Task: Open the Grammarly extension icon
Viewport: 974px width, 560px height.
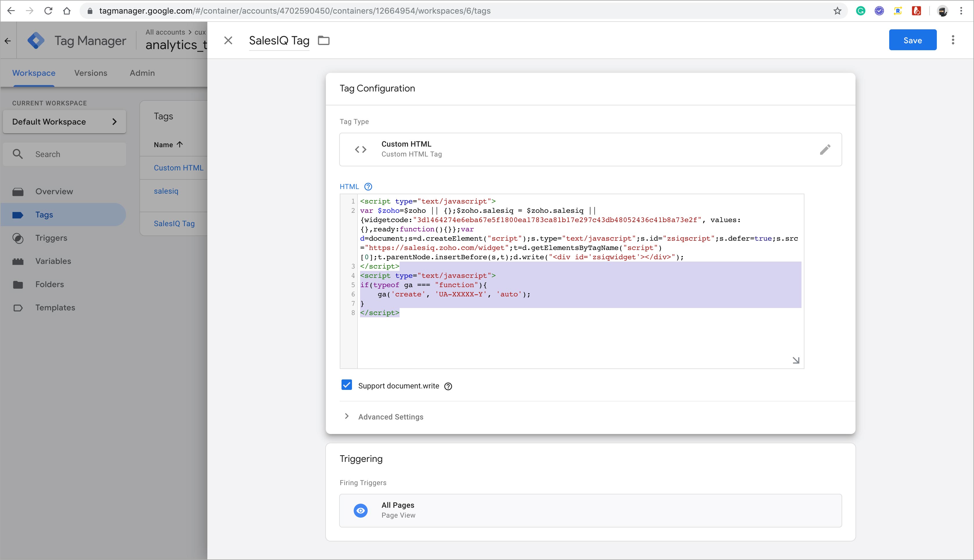Action: (860, 11)
